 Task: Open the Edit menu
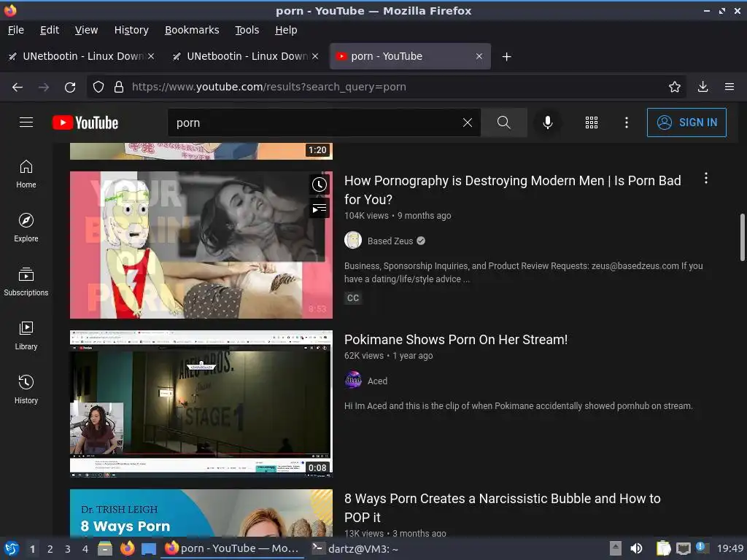[x=50, y=30]
